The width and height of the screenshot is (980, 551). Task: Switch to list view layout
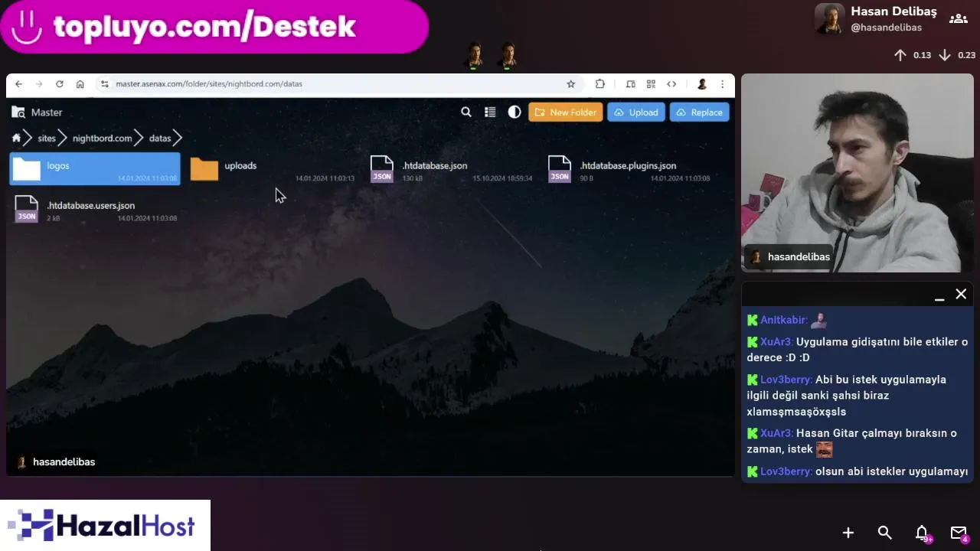tap(490, 112)
